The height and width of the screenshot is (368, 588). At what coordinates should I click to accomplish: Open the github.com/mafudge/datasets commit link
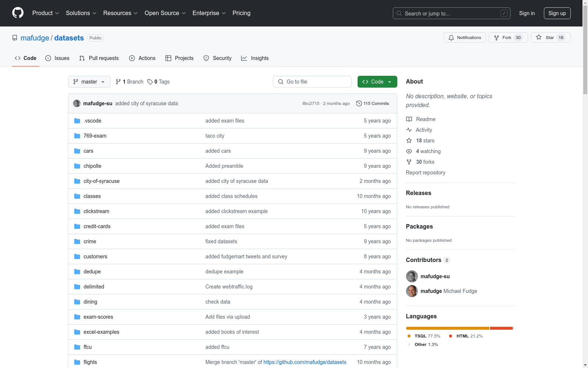point(305,362)
